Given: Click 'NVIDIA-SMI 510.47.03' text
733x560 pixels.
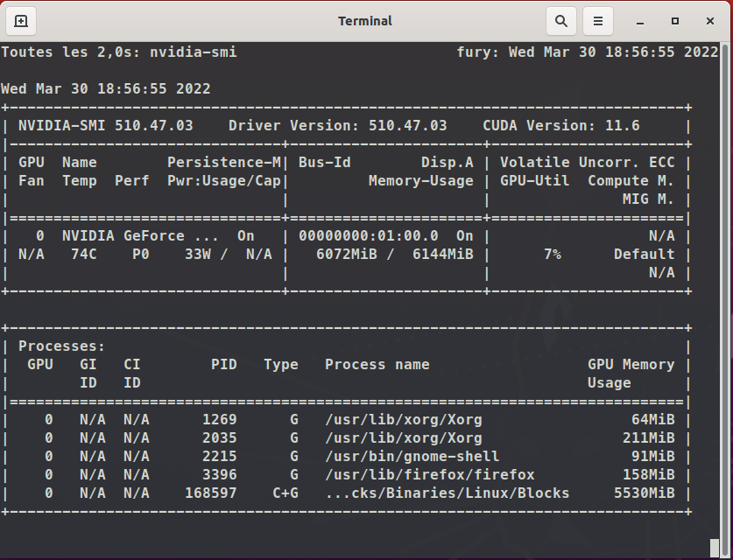Looking at the screenshot, I should [x=106, y=126].
